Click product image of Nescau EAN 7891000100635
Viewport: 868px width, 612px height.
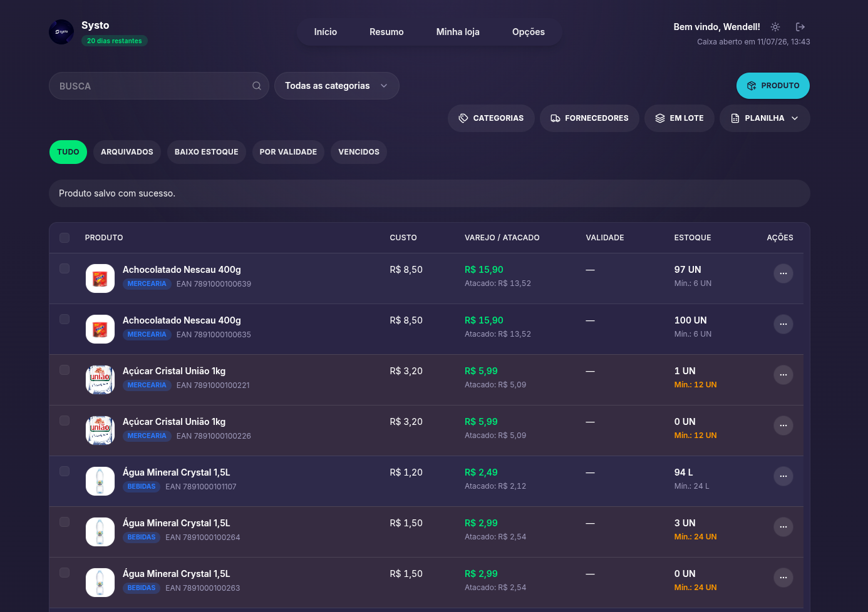click(x=100, y=329)
